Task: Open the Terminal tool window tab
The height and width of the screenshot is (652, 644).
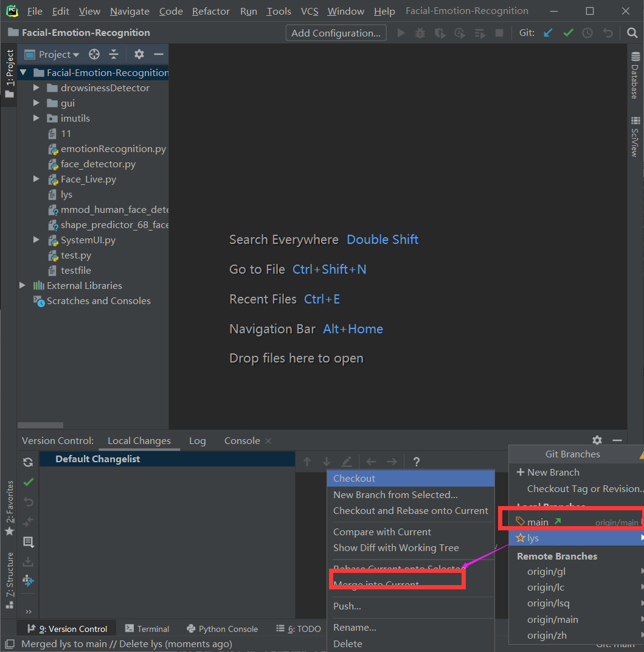Action: [147, 628]
